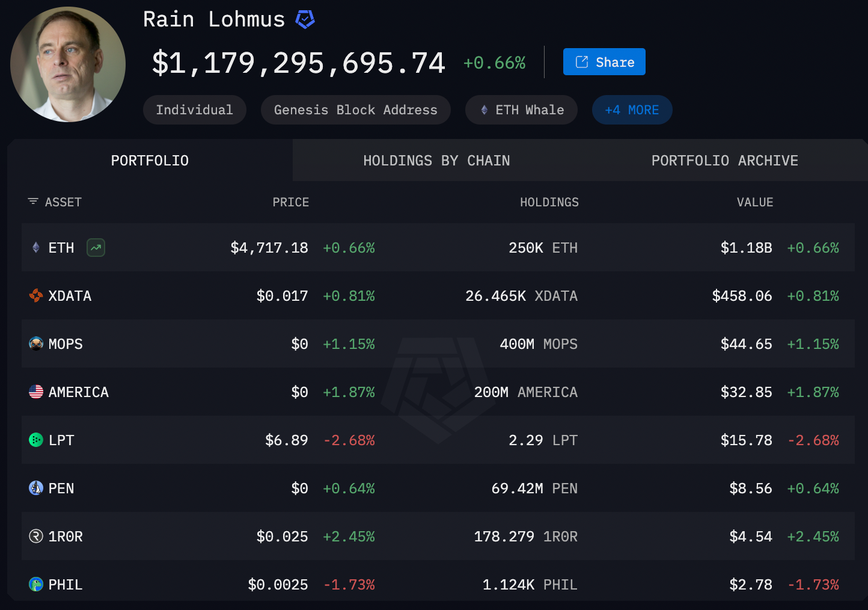Click the green LPT token icon
Screen dimensions: 868x610
pos(36,440)
